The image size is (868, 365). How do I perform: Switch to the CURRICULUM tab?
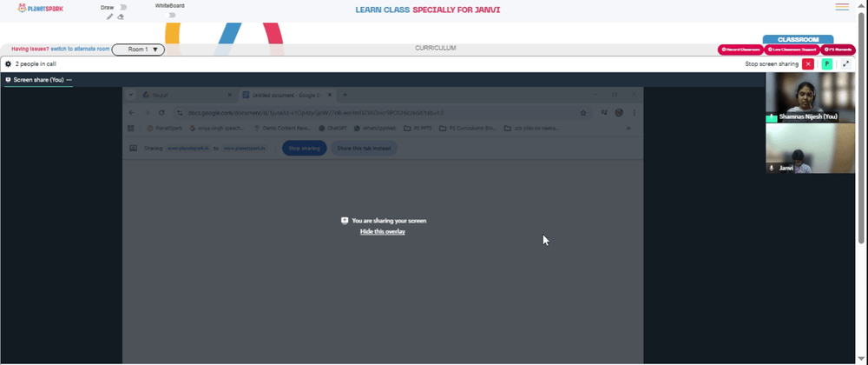[x=436, y=48]
